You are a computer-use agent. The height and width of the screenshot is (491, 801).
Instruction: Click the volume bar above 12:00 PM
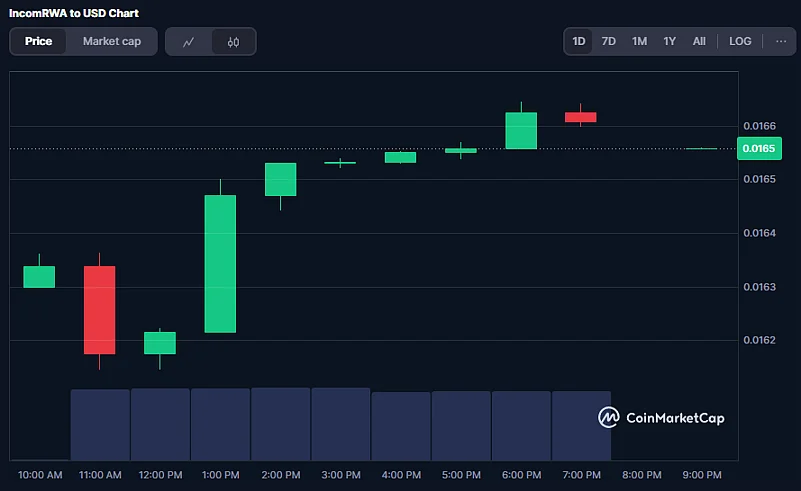click(160, 425)
